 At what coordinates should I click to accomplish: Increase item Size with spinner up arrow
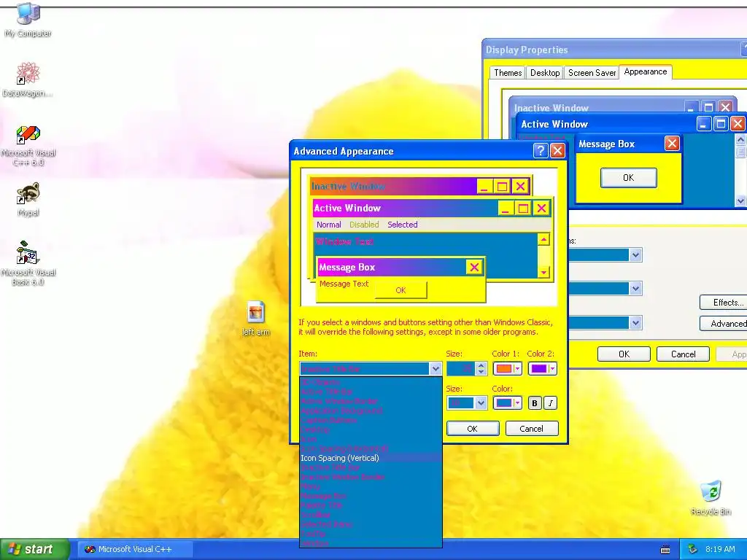click(x=481, y=366)
